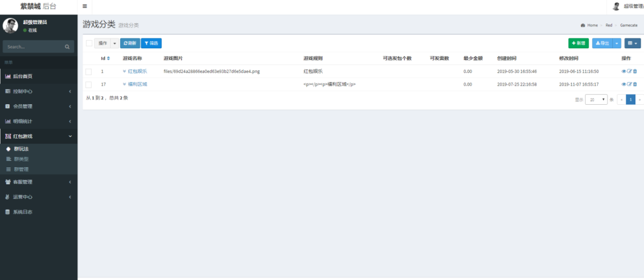Expand the 控制中心 sidebar menu
644x280 pixels.
tap(39, 91)
